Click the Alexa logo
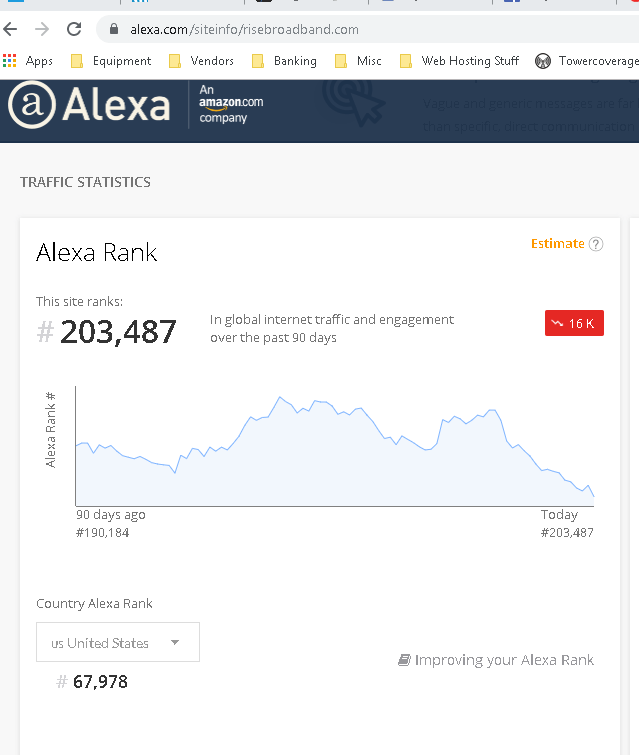639x755 pixels. (x=89, y=104)
